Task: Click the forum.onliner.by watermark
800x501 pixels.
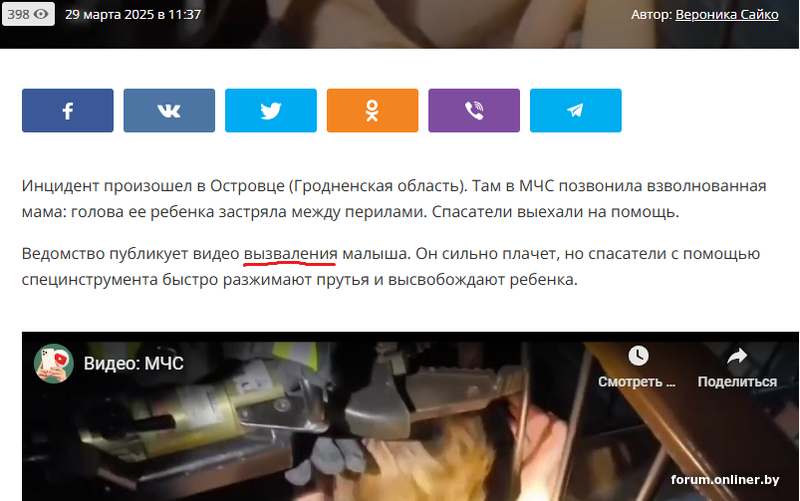Action: pyautogui.click(x=724, y=480)
